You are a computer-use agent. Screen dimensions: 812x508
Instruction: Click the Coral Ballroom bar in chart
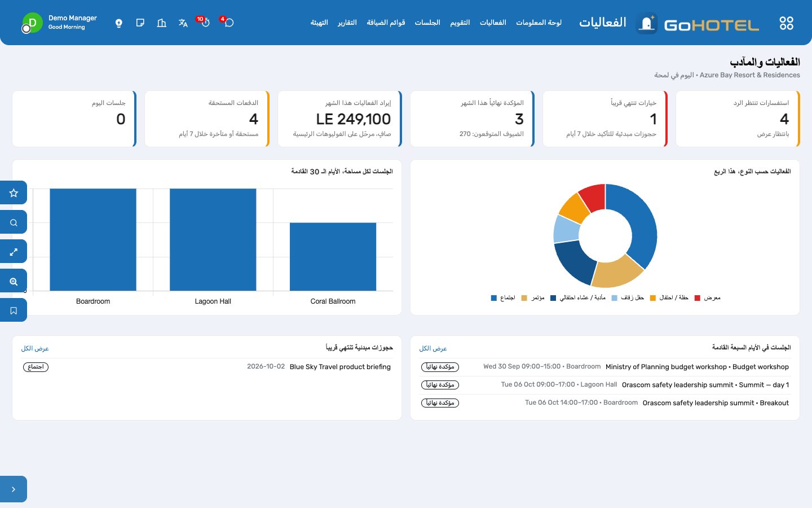click(333, 257)
